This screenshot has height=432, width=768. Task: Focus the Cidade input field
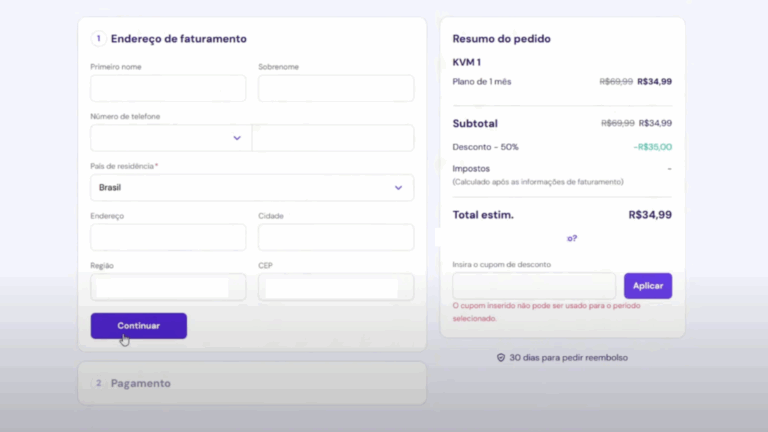335,237
